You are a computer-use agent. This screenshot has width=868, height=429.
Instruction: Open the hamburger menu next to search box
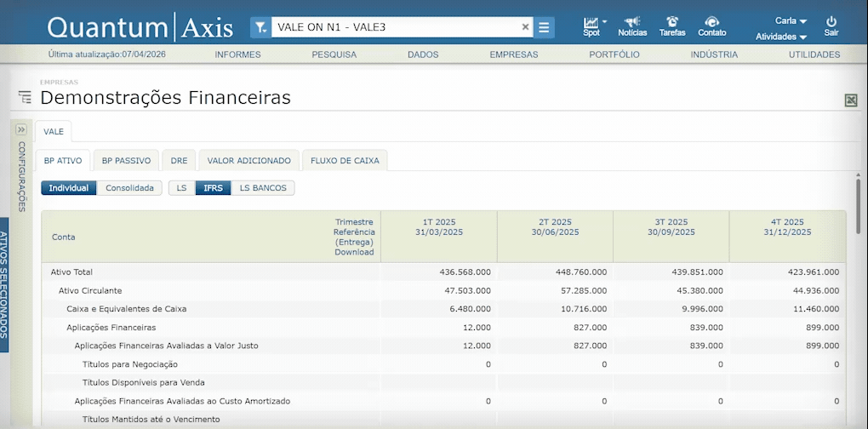(x=545, y=27)
